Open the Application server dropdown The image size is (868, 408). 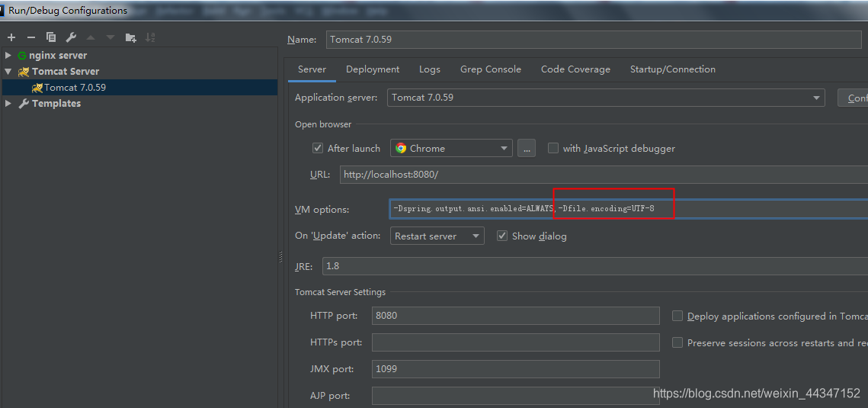click(606, 98)
